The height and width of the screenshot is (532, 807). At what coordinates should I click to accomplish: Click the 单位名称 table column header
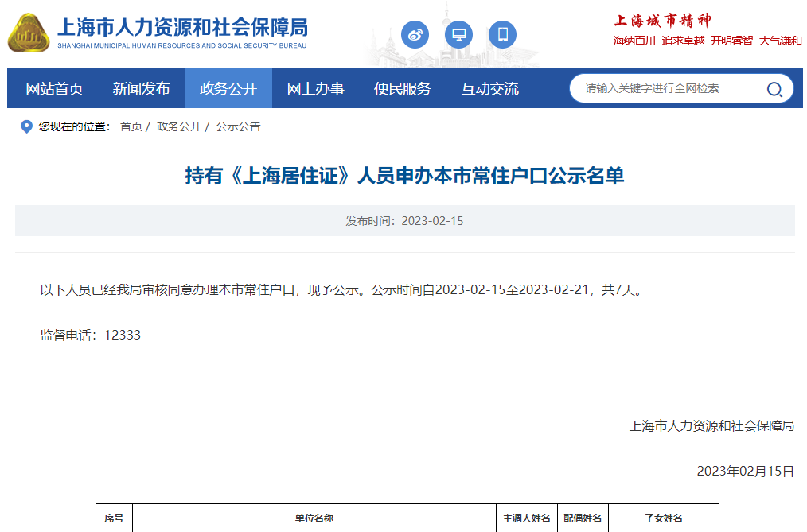[314, 518]
